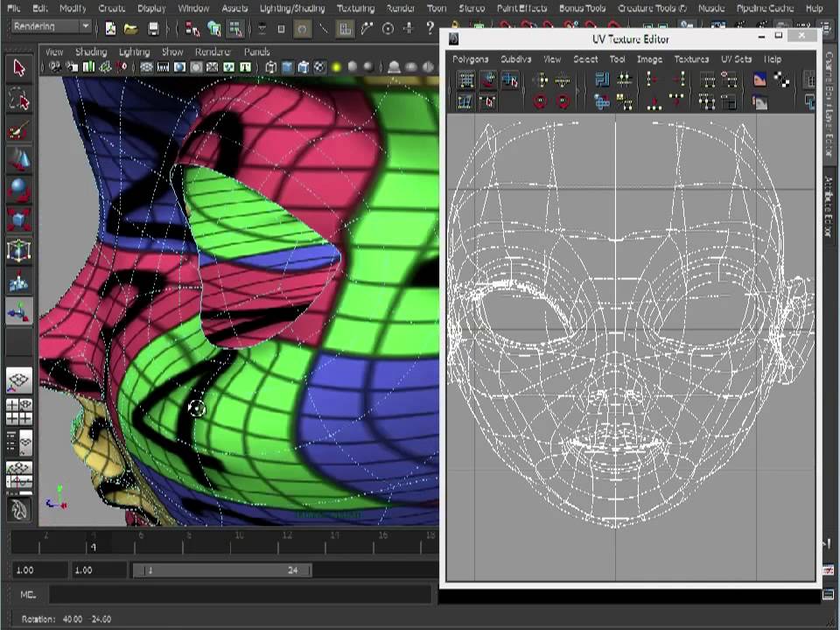Click the Open Scene folder icon
Image resolution: width=840 pixels, height=630 pixels.
[130, 28]
